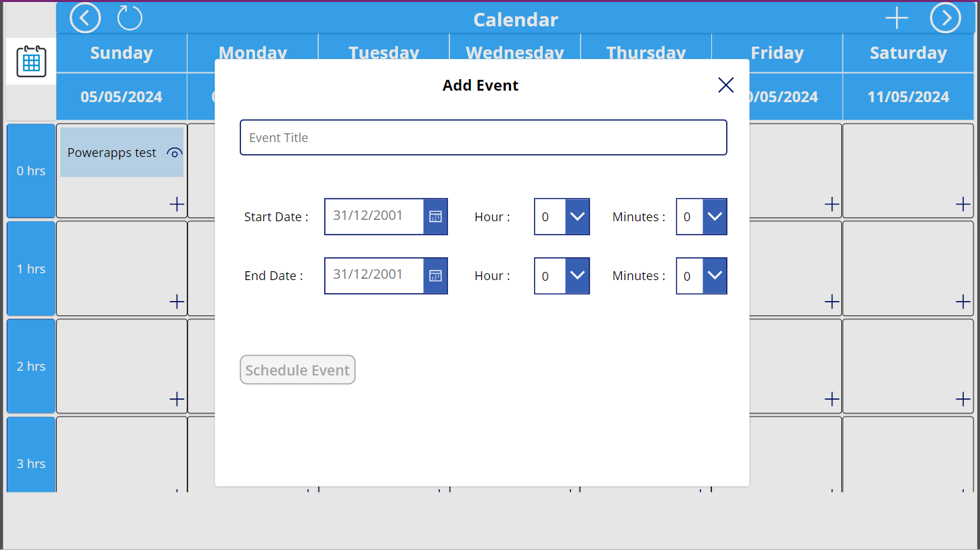Open the Start Date calendar picker icon

coord(435,216)
